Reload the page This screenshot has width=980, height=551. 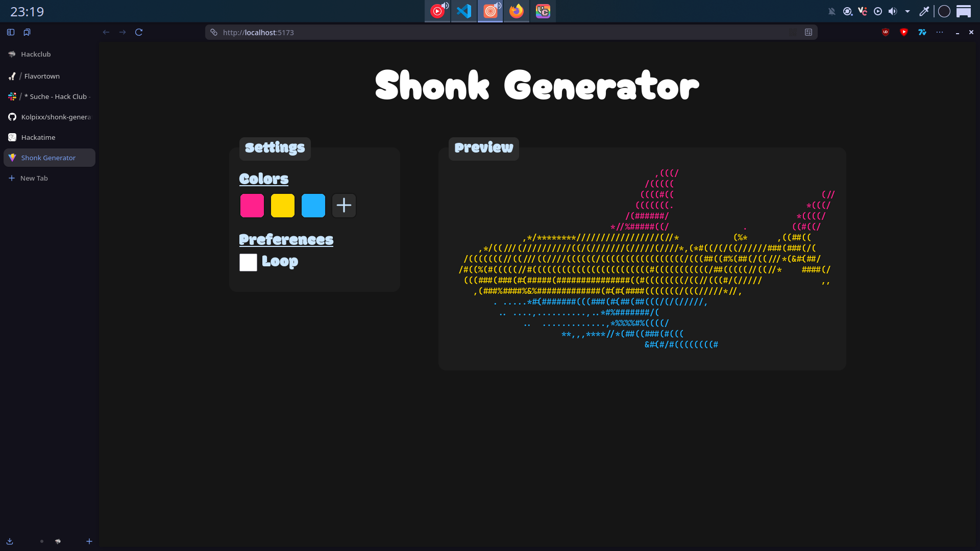[139, 32]
